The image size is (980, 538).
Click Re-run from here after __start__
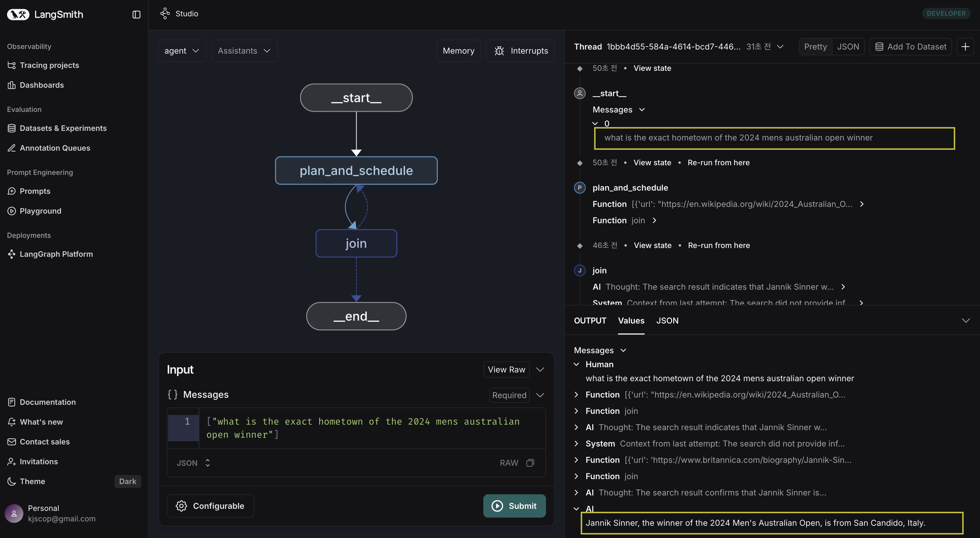click(x=718, y=162)
